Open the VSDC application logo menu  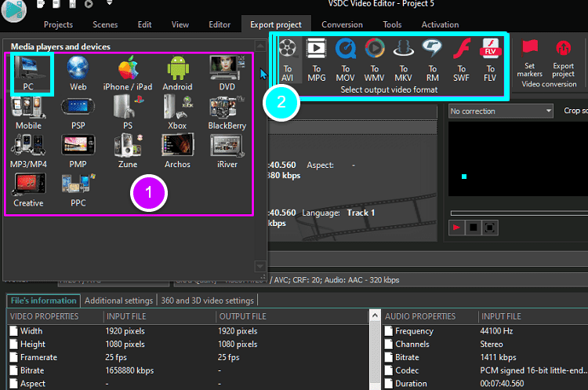point(14,9)
